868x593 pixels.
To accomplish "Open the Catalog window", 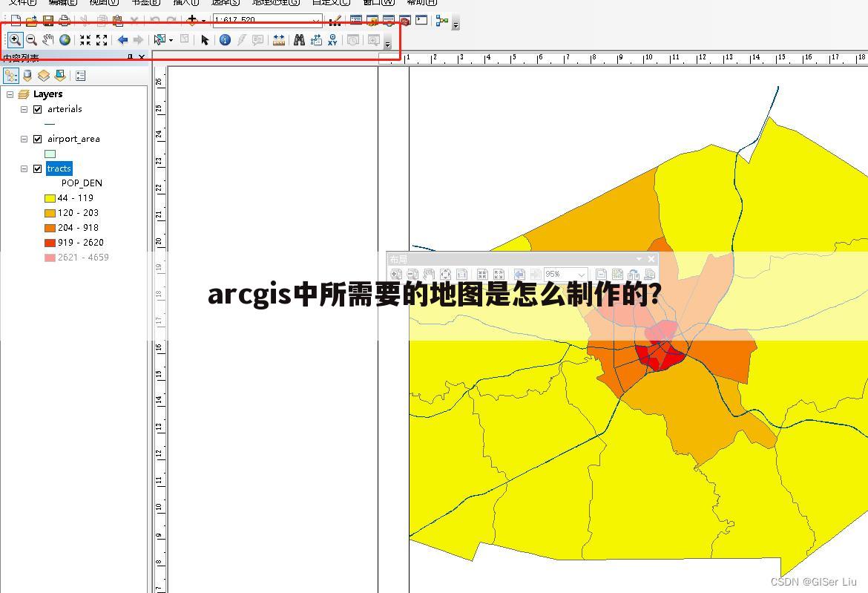I will click(x=372, y=21).
